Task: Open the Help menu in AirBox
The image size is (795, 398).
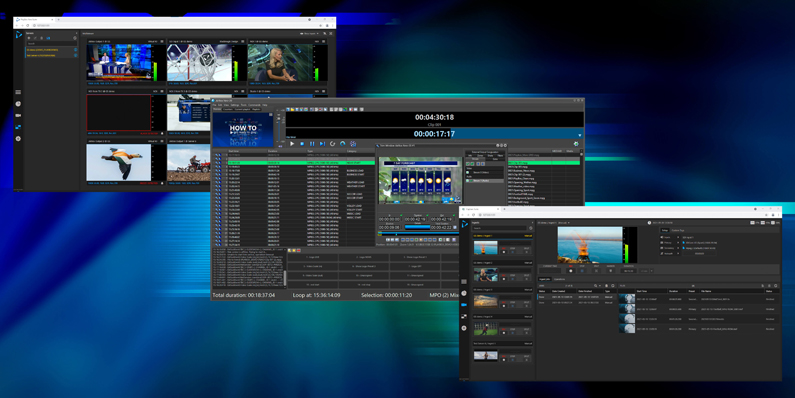Action: pos(265,105)
